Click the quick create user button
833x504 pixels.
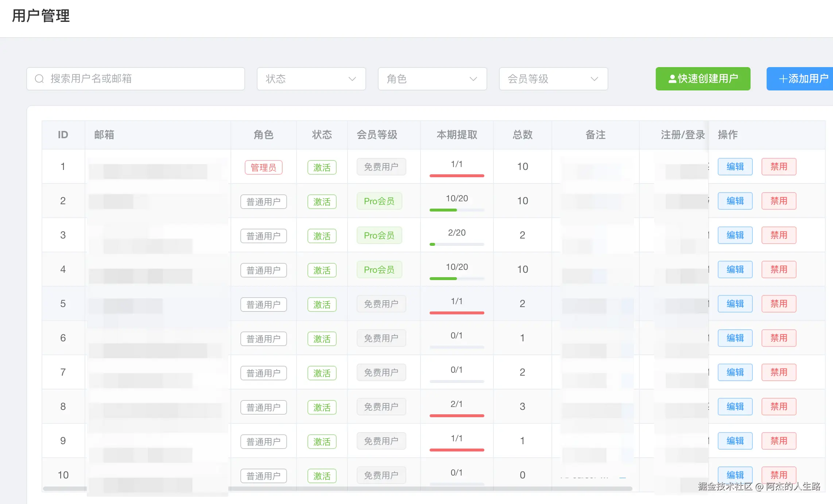tap(703, 79)
